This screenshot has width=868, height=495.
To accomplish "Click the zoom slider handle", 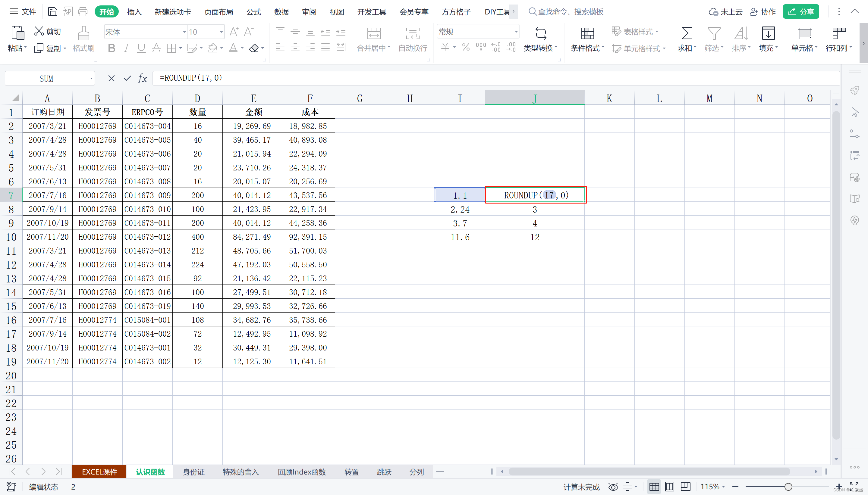I will point(788,487).
